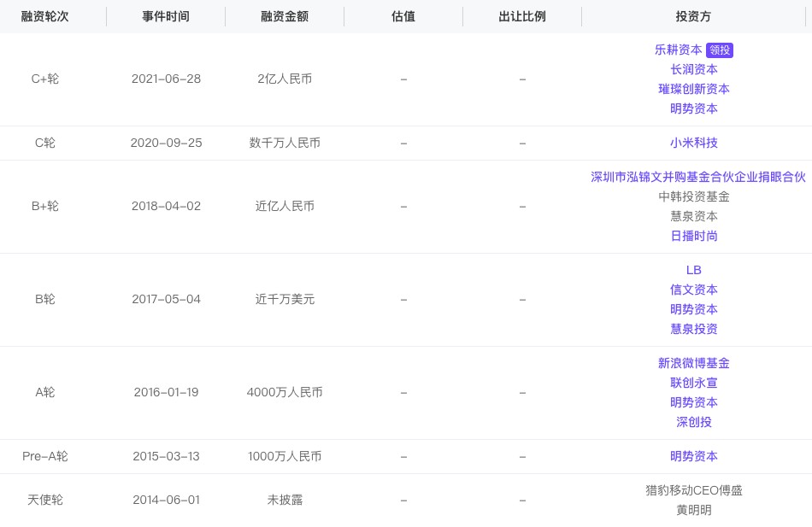812x527 pixels.
Task: Click 明势资本 in the Pre-A轮 row
Action: click(693, 456)
